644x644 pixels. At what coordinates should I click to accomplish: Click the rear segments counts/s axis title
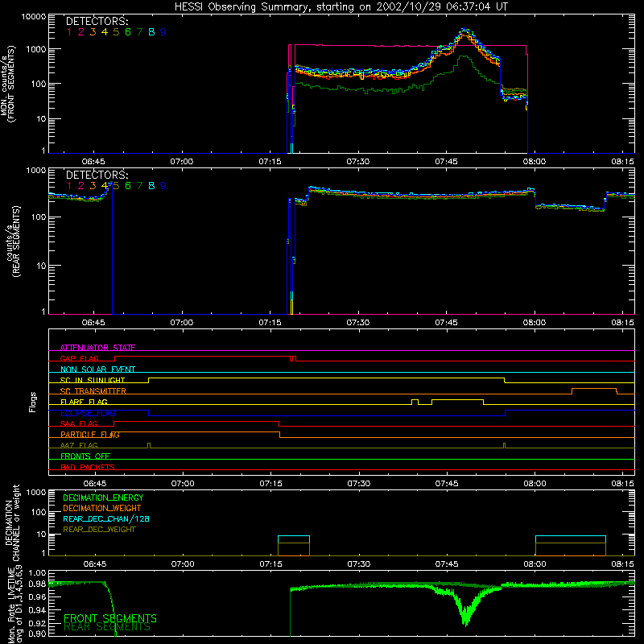[13, 242]
